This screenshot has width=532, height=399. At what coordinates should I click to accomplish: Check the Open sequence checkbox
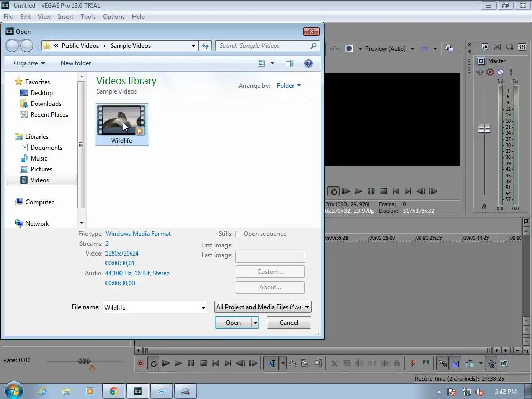[238, 234]
